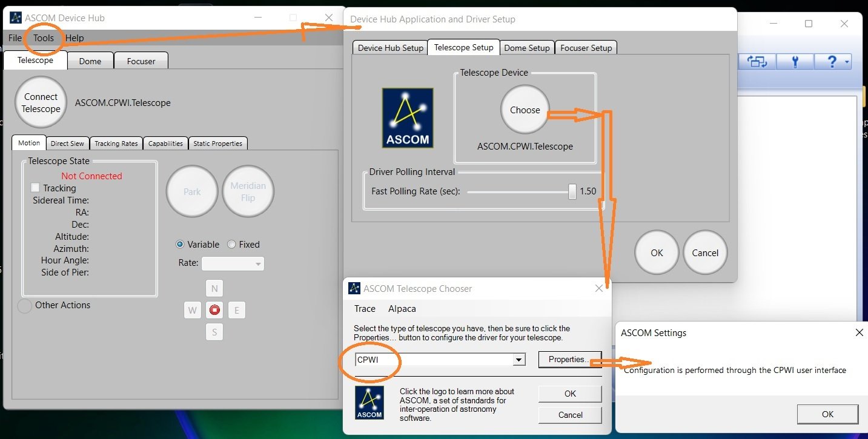Click the ASCOM Telescope Chooser title bar icon

[x=354, y=289]
